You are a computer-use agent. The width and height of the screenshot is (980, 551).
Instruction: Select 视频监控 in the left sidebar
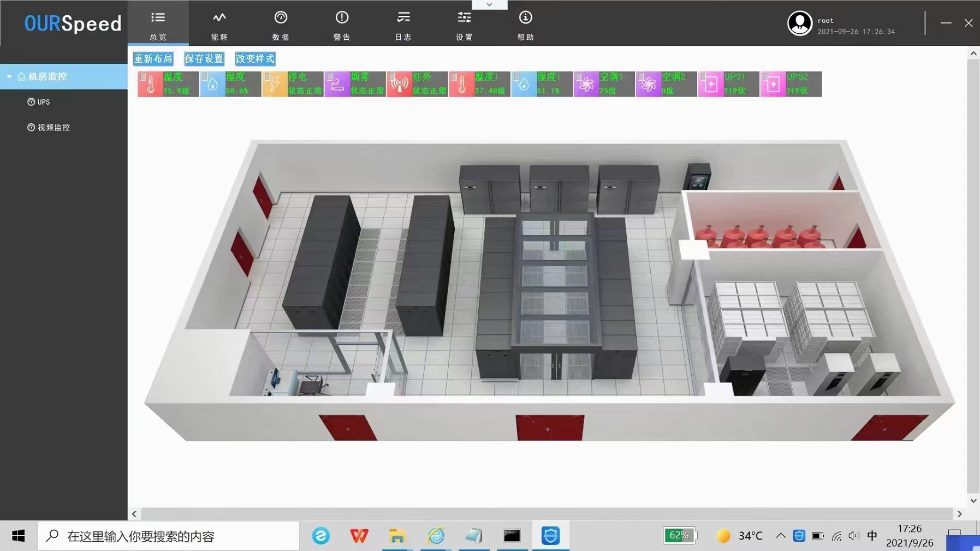click(54, 128)
